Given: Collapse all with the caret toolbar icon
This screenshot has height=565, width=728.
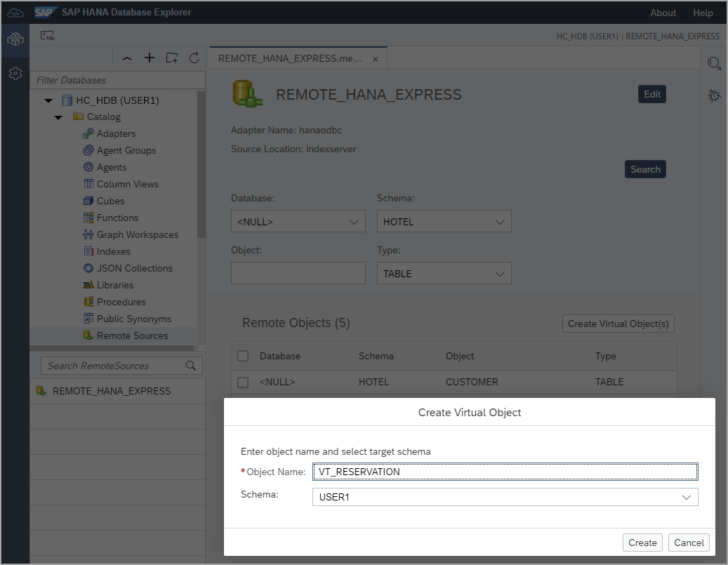Looking at the screenshot, I should [127, 58].
